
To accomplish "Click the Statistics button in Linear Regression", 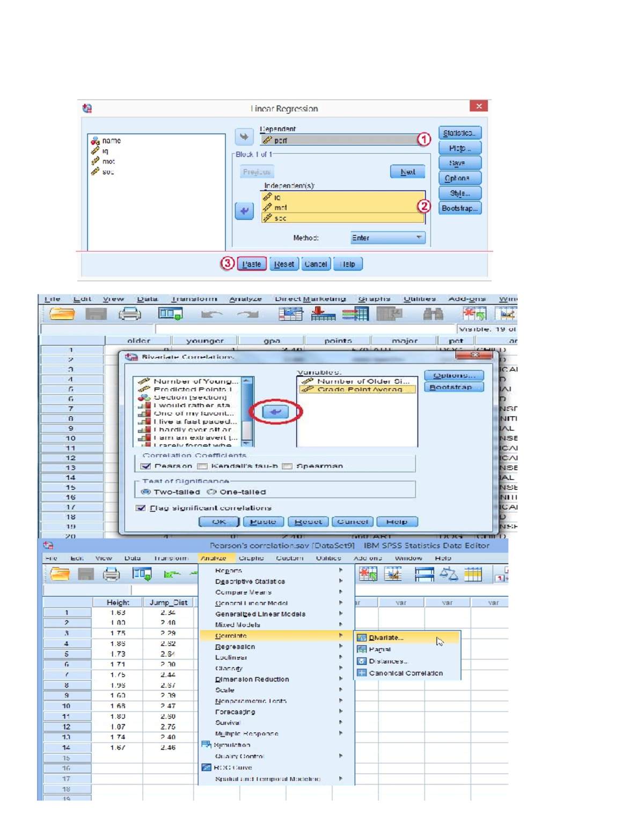I will coord(459,132).
